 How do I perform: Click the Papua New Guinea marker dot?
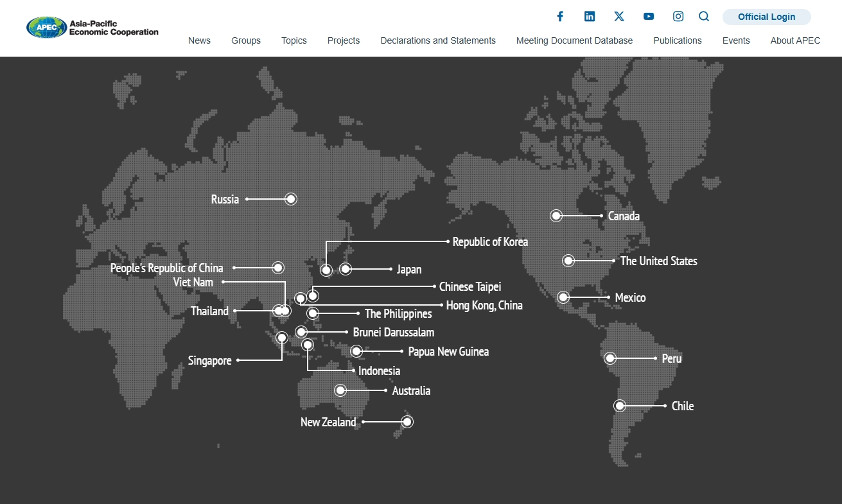pos(356,351)
